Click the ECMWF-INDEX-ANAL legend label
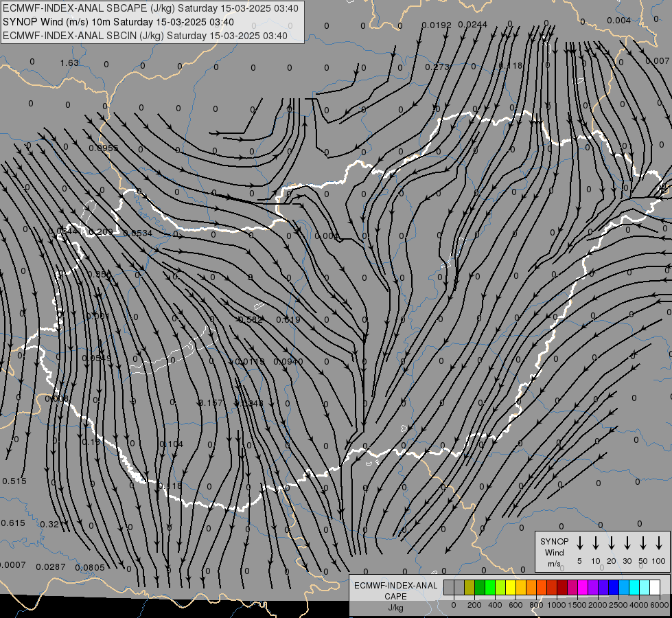 [x=395, y=586]
